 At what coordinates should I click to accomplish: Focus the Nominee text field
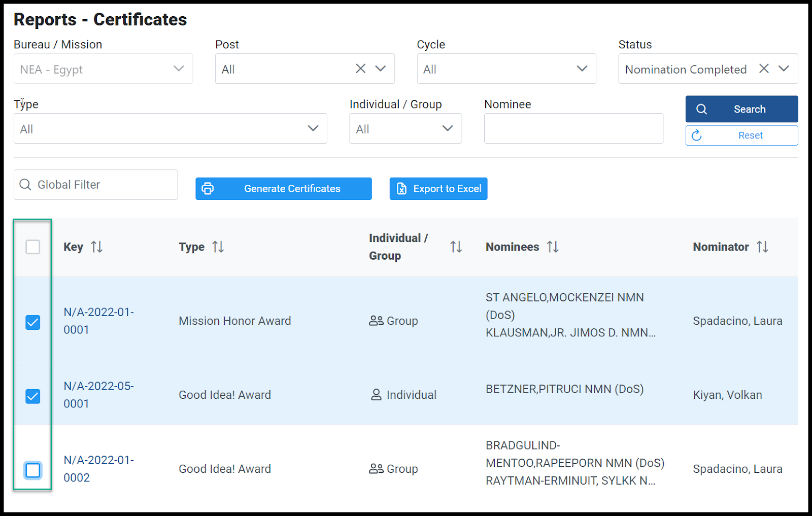(573, 128)
